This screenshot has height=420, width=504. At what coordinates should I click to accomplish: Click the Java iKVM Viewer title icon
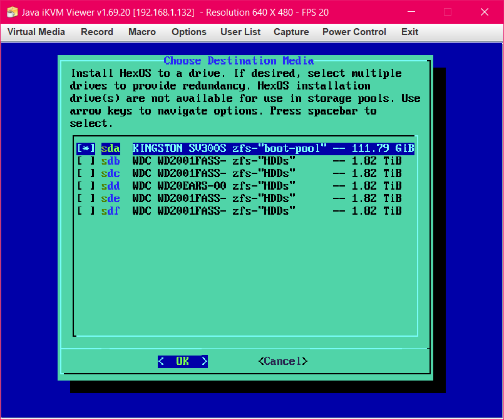(x=13, y=13)
